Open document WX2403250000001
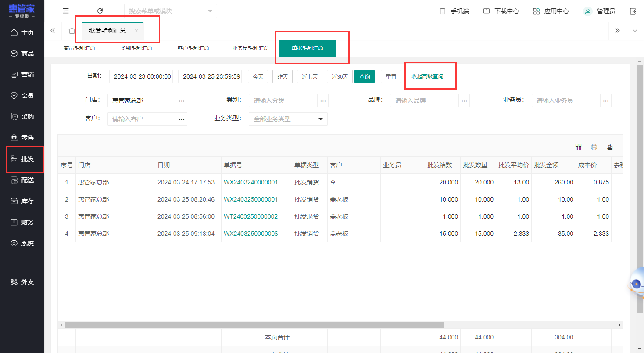Screen dimensions: 644x353 (x=251, y=199)
